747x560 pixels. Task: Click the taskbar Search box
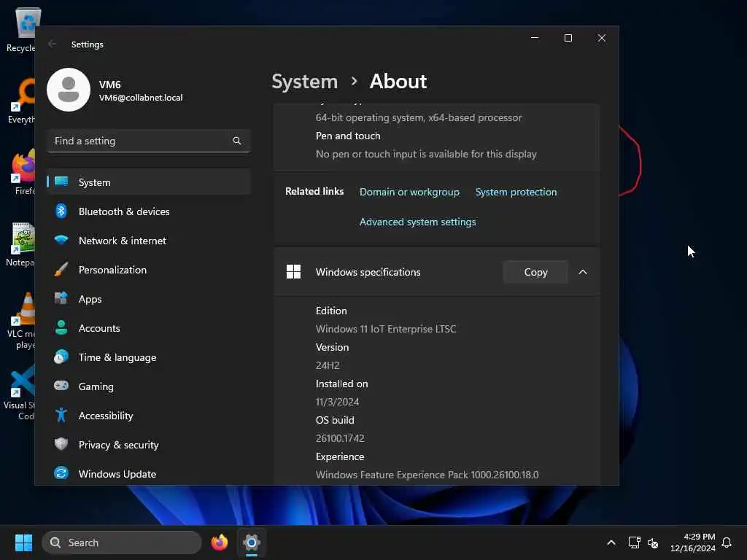pyautogui.click(x=122, y=542)
